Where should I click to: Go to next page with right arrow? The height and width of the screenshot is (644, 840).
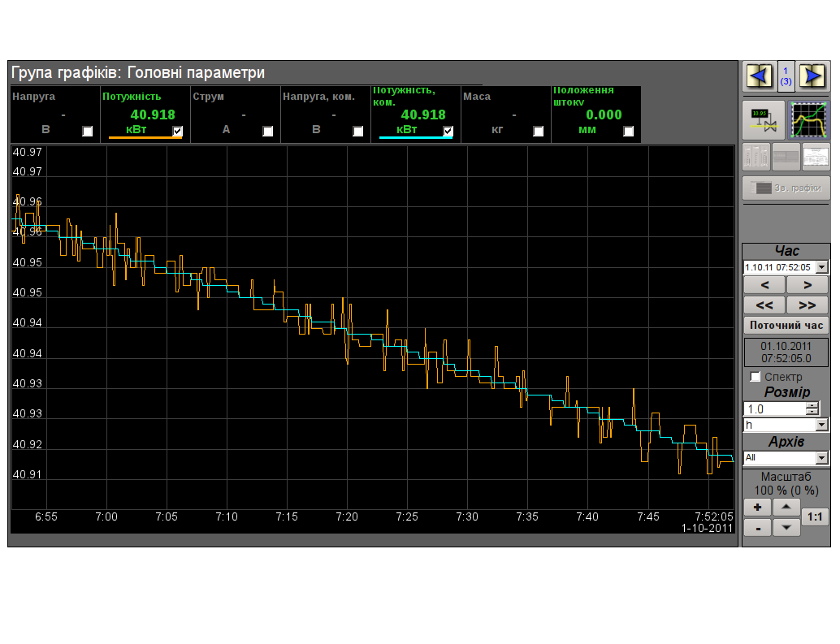pos(812,76)
